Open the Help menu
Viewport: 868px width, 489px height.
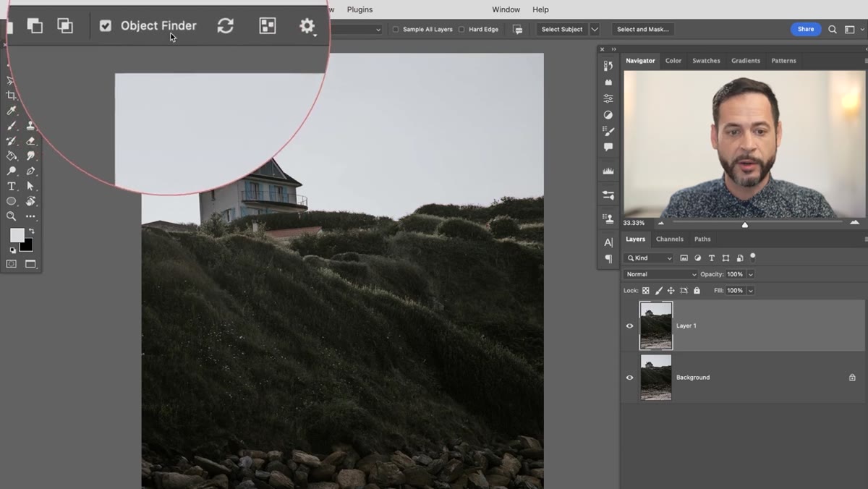(x=540, y=9)
